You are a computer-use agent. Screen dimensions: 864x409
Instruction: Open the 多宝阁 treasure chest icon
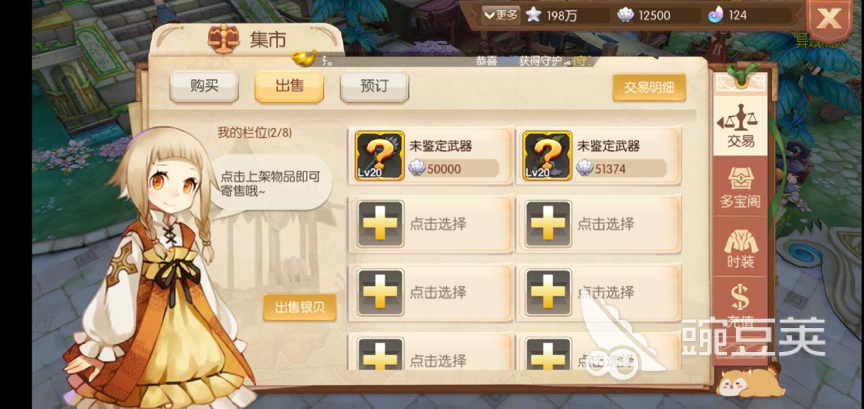[x=740, y=186]
